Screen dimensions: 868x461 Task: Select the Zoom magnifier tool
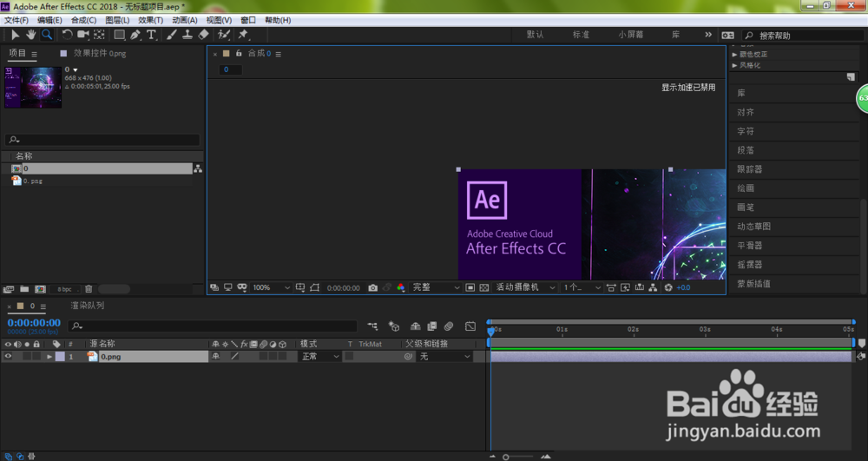[47, 35]
